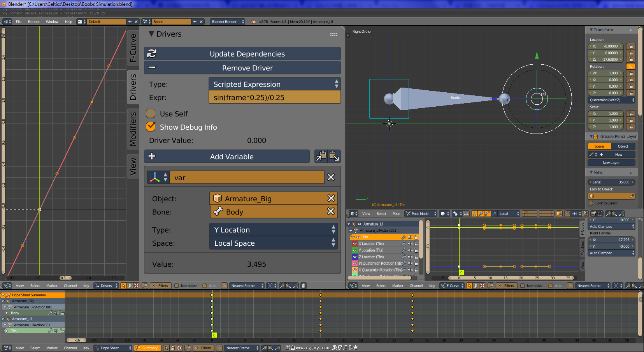
Task: Click the rotate manipulator arc icon
Action: pos(488,213)
